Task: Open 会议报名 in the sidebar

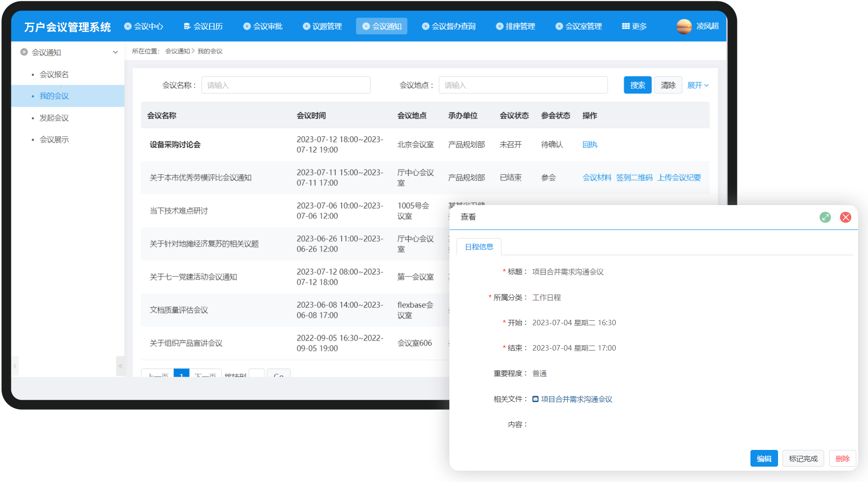Action: tap(54, 74)
